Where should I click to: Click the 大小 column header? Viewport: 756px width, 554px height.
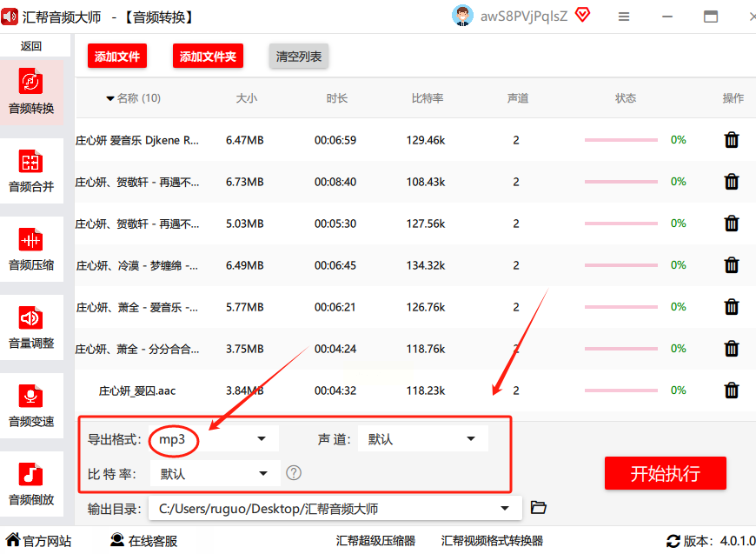(x=247, y=98)
